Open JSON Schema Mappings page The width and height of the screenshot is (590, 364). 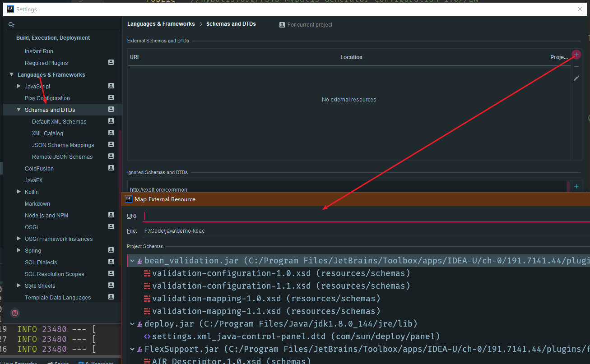(63, 145)
